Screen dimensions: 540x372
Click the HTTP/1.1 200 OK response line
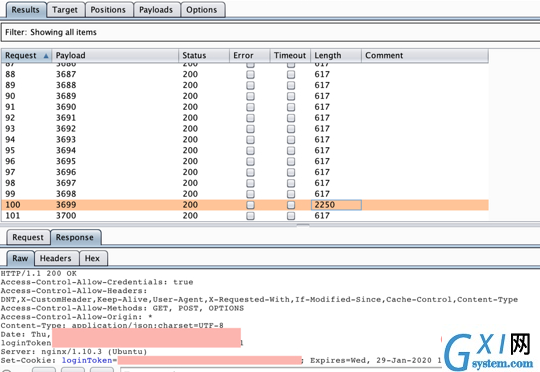click(x=39, y=273)
